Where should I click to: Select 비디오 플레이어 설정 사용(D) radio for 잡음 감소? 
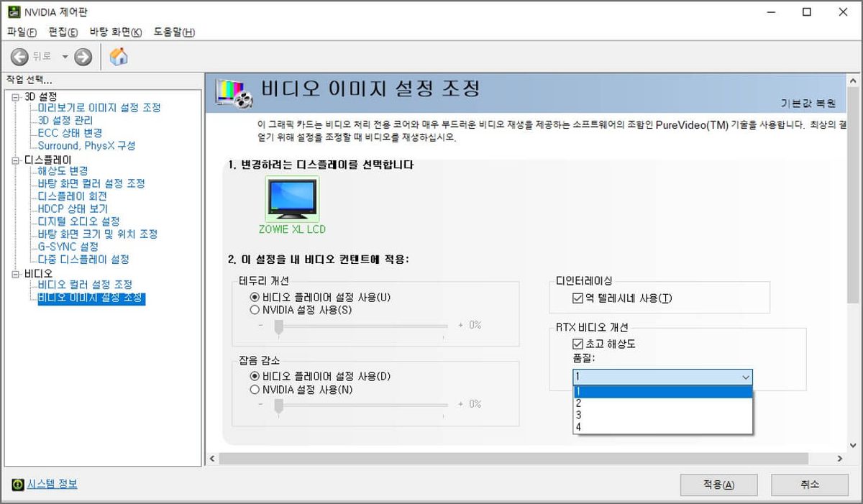point(254,376)
